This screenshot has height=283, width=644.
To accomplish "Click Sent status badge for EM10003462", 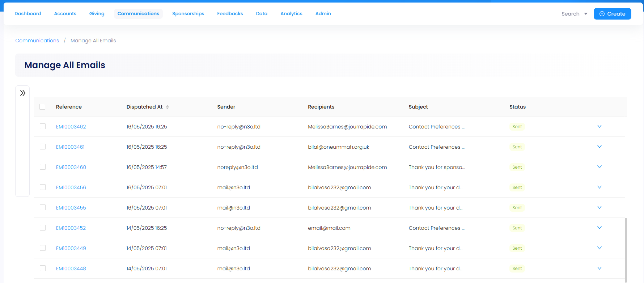I will click(517, 127).
